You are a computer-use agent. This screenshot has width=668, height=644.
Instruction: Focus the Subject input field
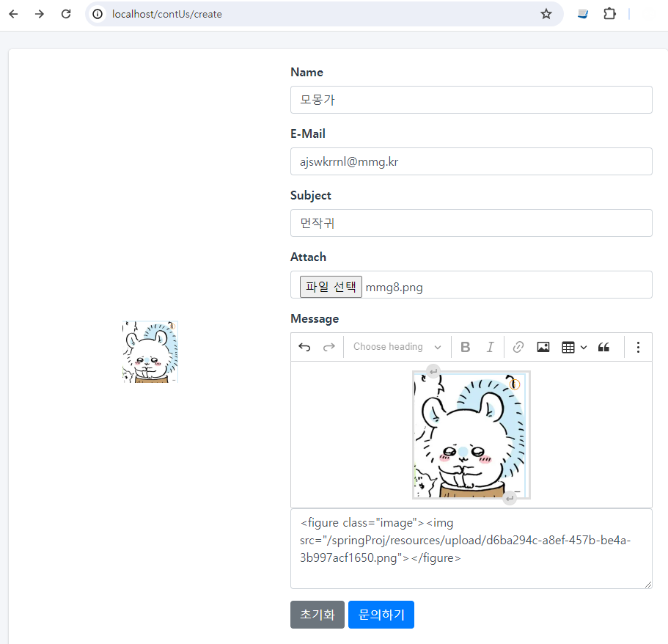click(471, 223)
